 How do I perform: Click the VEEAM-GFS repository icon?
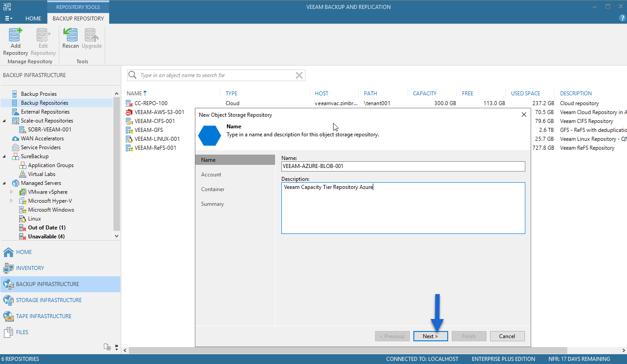tap(129, 130)
